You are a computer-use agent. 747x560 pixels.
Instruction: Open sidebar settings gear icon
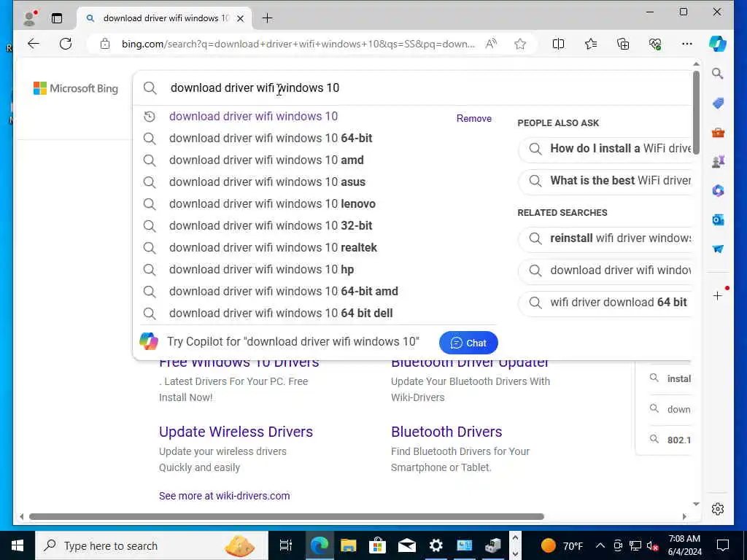[x=718, y=509]
